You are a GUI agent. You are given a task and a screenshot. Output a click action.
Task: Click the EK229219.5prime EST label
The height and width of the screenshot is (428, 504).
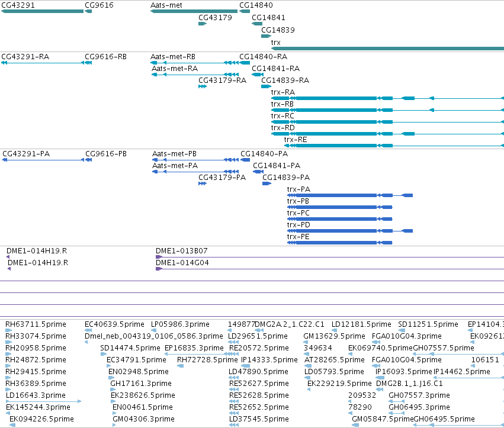coord(339,384)
